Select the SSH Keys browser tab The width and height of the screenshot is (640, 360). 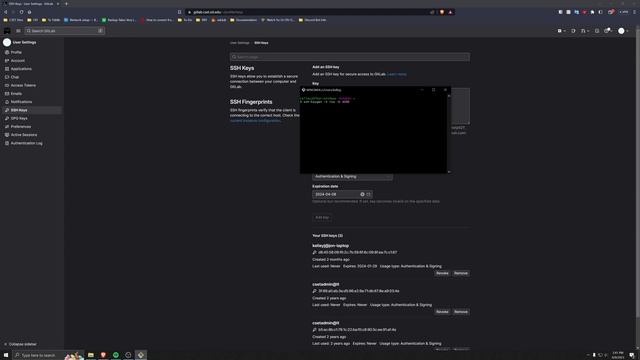(x=31, y=4)
